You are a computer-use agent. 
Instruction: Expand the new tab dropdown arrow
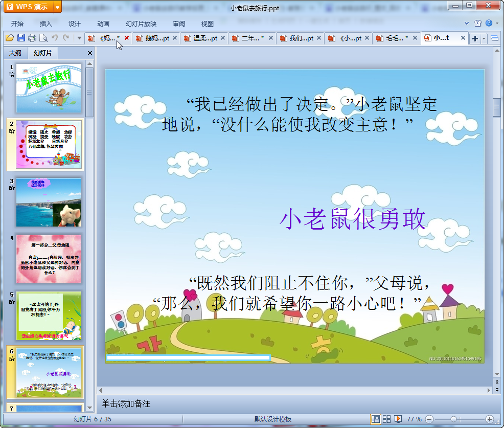[x=484, y=38]
